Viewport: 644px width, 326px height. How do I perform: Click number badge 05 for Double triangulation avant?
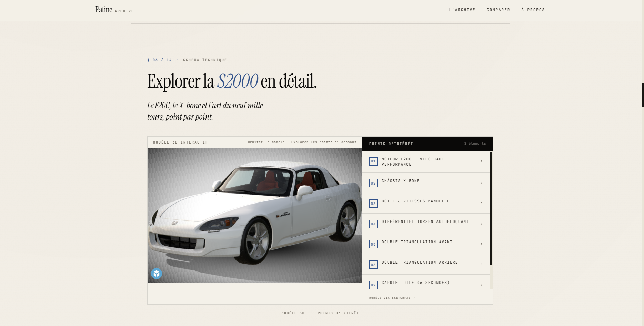coord(373,244)
